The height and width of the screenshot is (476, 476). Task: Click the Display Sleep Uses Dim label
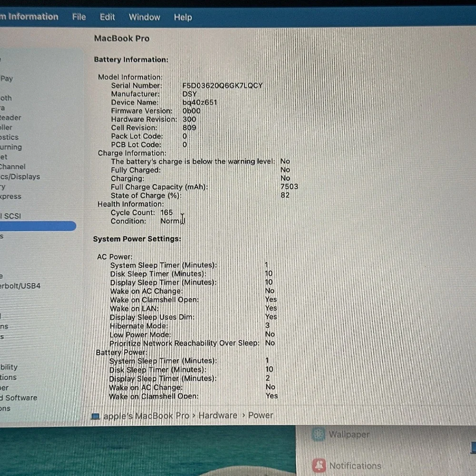pyautogui.click(x=152, y=317)
